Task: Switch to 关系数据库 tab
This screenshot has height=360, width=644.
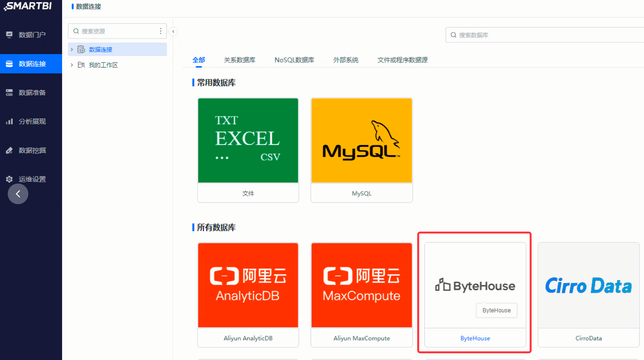Action: 240,60
